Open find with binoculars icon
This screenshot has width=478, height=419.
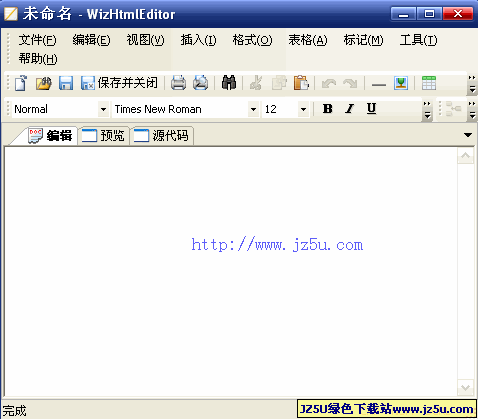click(229, 83)
